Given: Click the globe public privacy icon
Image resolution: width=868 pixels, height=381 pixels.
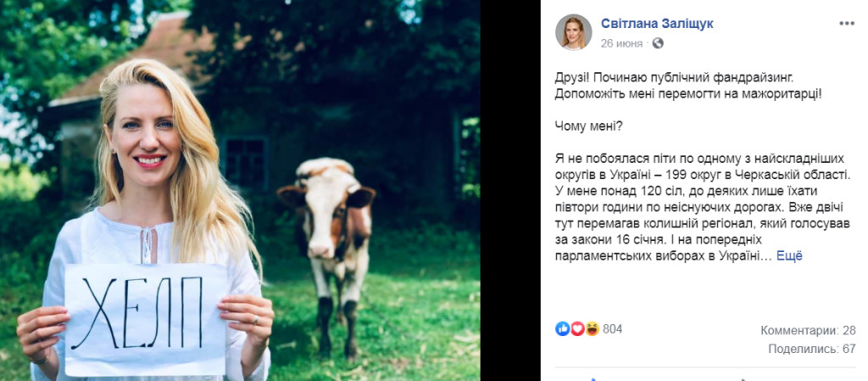Looking at the screenshot, I should coord(658,43).
